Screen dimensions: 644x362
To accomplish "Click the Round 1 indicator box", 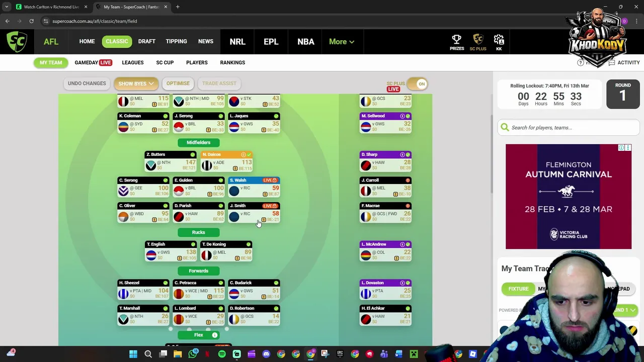I will [x=623, y=94].
